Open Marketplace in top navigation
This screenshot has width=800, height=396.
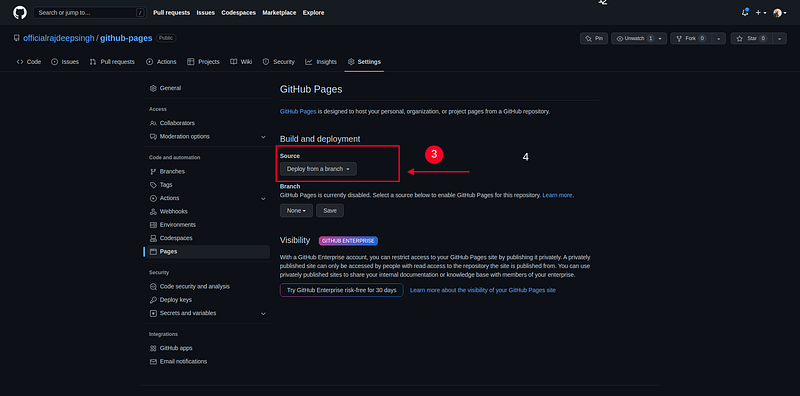(279, 13)
